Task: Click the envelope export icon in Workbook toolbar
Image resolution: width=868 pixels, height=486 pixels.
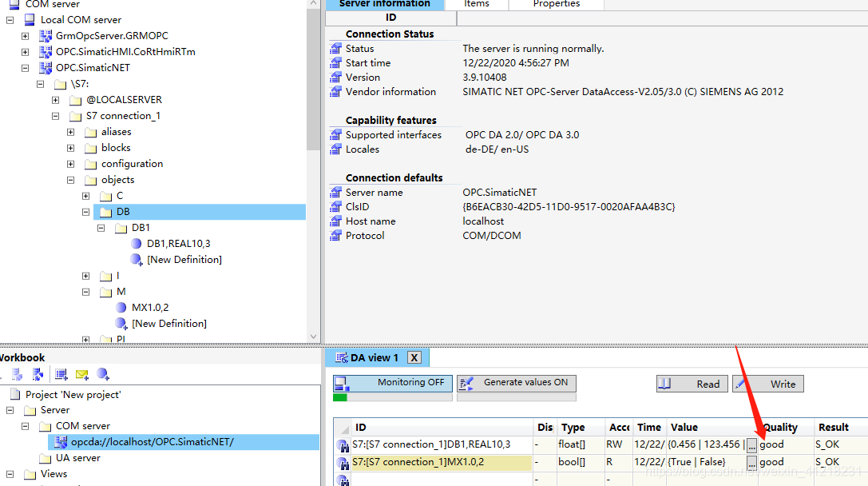Action: coord(81,374)
